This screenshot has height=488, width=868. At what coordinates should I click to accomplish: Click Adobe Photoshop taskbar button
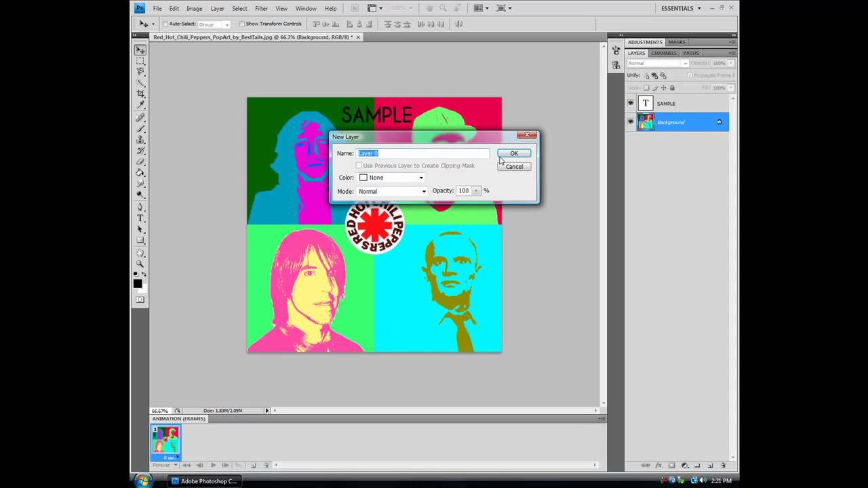click(204, 481)
